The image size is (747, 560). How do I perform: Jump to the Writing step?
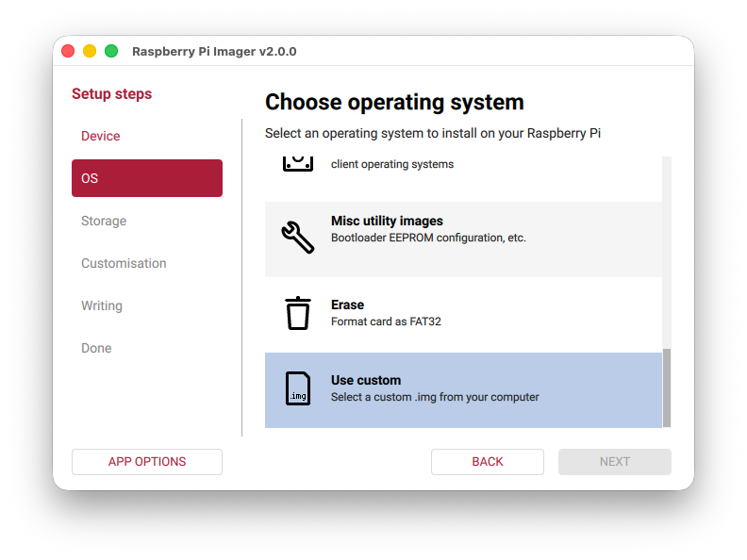[147, 305]
